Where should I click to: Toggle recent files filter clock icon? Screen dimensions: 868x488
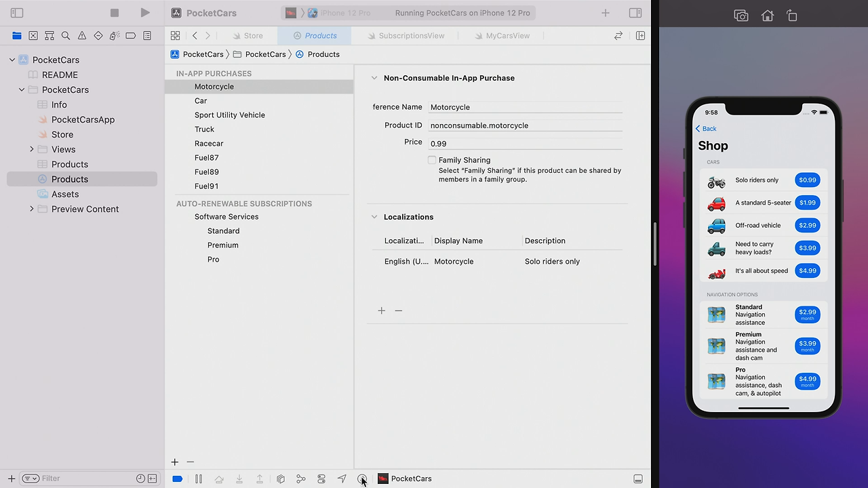[140, 479]
